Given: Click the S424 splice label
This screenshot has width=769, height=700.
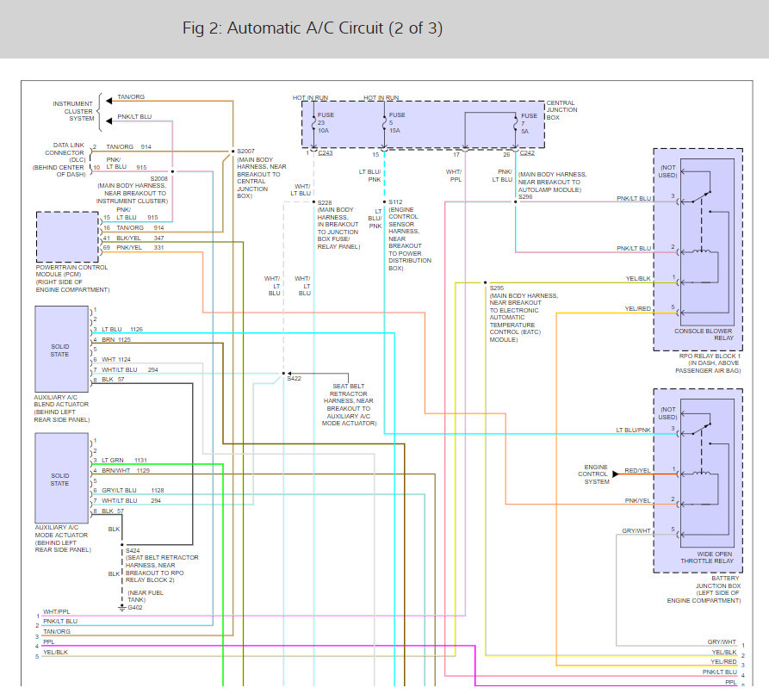Looking at the screenshot, I should point(133,551).
